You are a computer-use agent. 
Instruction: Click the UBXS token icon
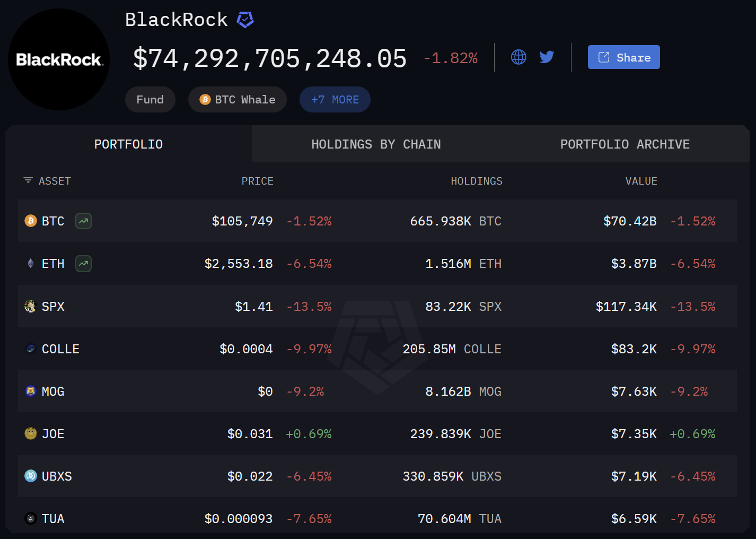click(31, 476)
